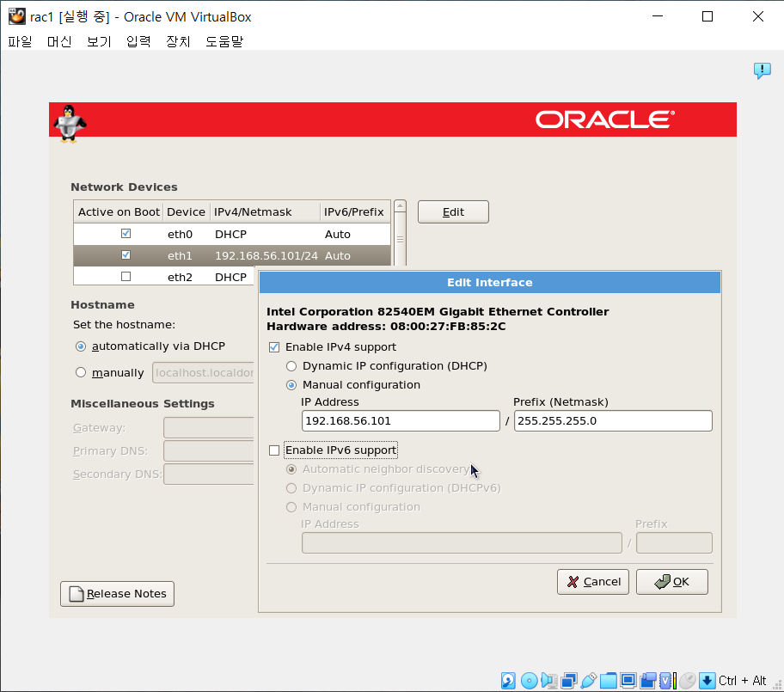784x692 pixels.
Task: Toggle Active on Boot for eth0
Action: 126,234
